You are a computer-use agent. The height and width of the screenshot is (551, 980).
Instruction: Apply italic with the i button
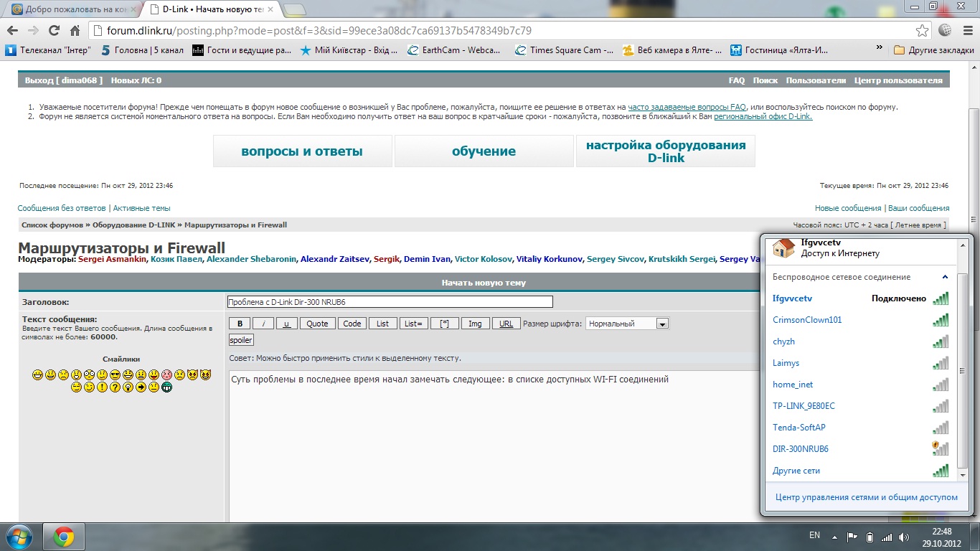(x=263, y=324)
